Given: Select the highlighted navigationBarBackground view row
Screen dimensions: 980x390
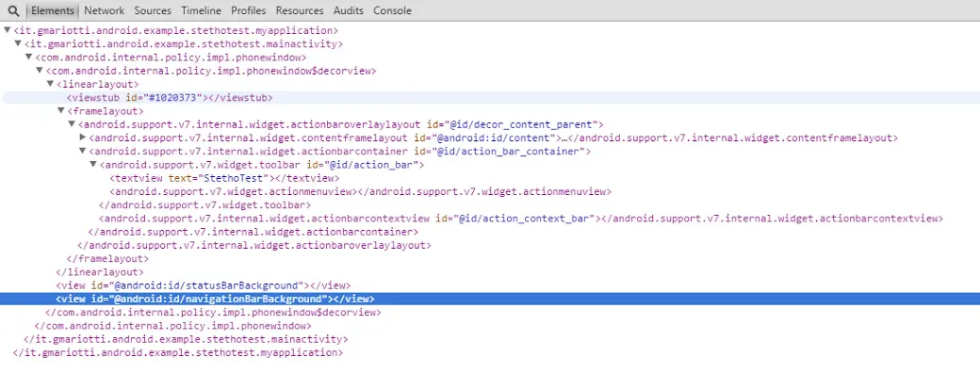Looking at the screenshot, I should point(490,299).
